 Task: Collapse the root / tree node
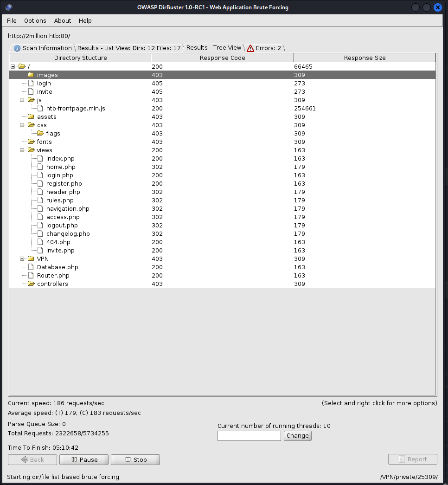click(13, 66)
